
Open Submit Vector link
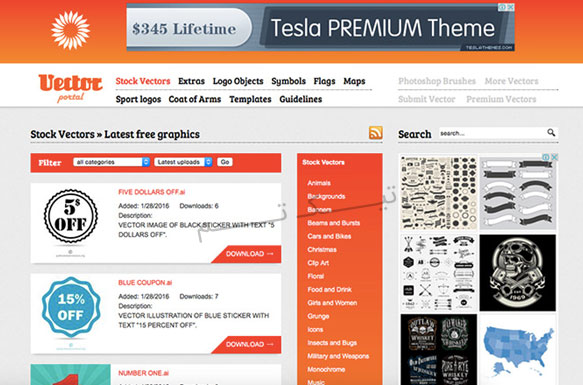pyautogui.click(x=427, y=99)
